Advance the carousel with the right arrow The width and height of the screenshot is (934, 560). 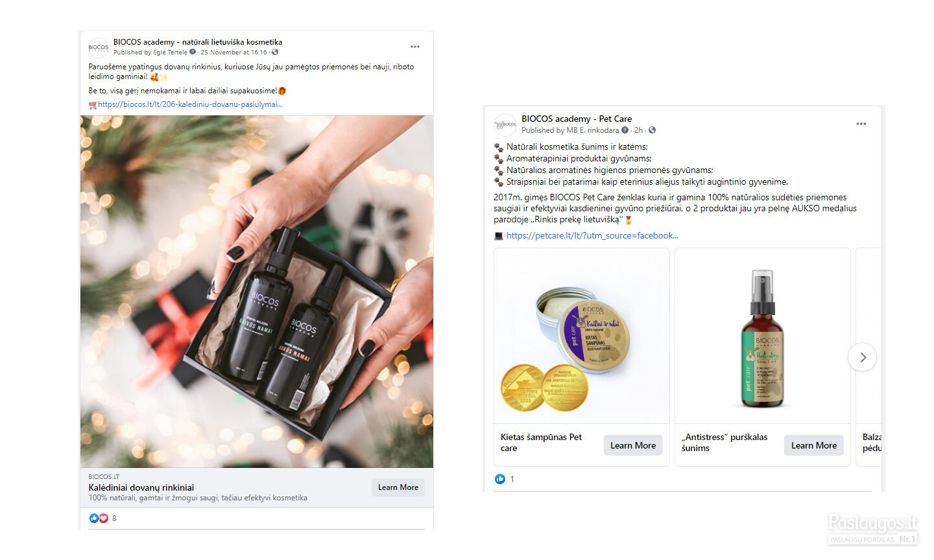[x=863, y=357]
